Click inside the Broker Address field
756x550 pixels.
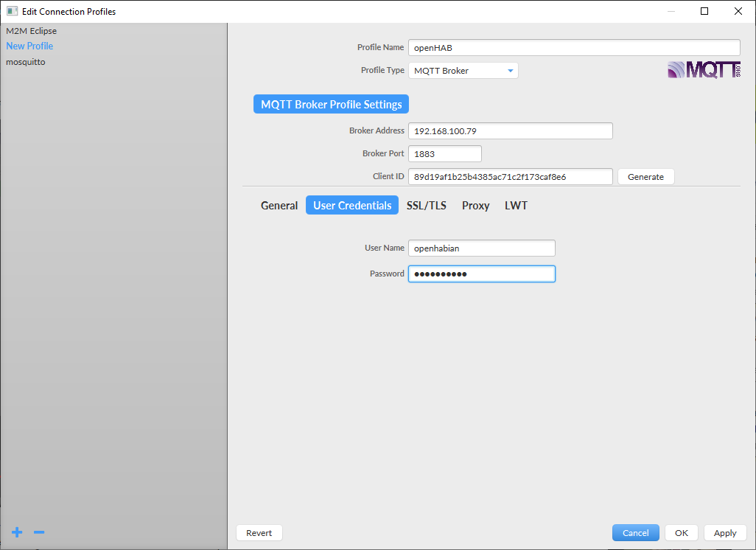point(510,130)
